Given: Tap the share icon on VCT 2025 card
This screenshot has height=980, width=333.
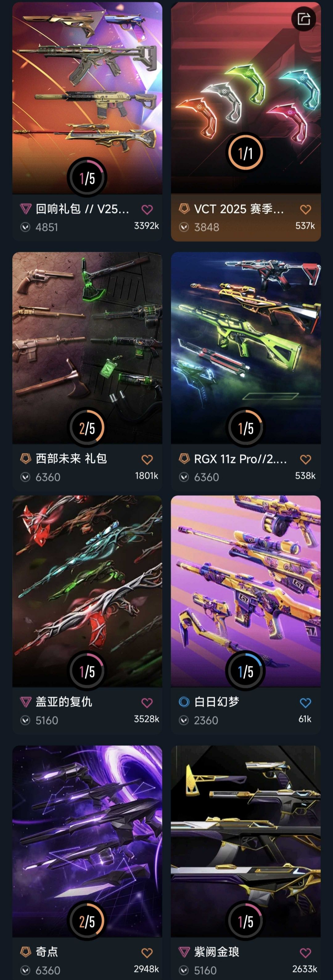Looking at the screenshot, I should [304, 19].
